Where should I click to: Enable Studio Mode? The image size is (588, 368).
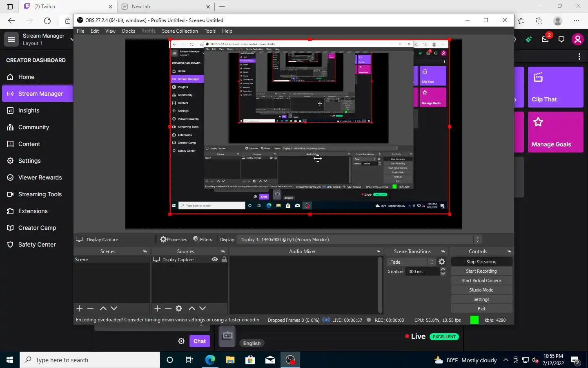[481, 290]
